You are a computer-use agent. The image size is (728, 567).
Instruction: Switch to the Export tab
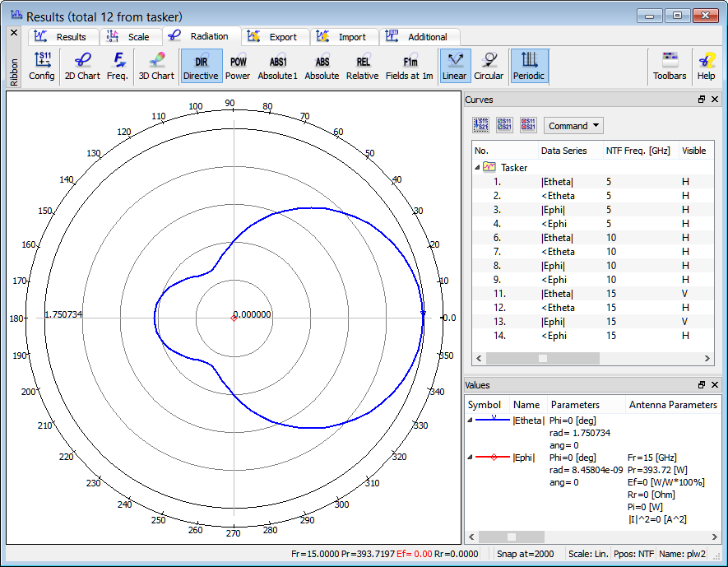click(x=276, y=37)
